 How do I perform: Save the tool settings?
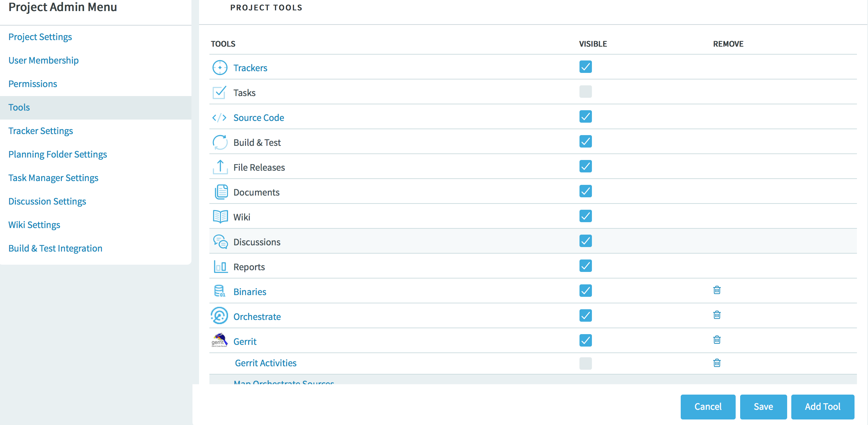763,407
